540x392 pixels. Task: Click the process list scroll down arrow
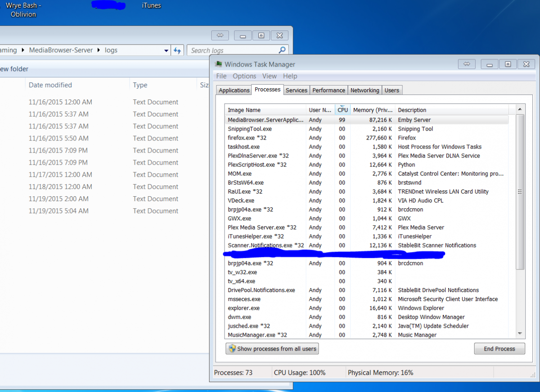tap(520, 333)
